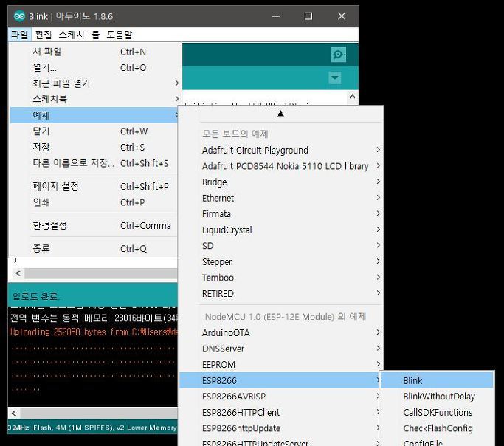Click editor horizontal scrollbar left arrow
Image resolution: width=504 pixels, height=446 pixels.
point(18,274)
